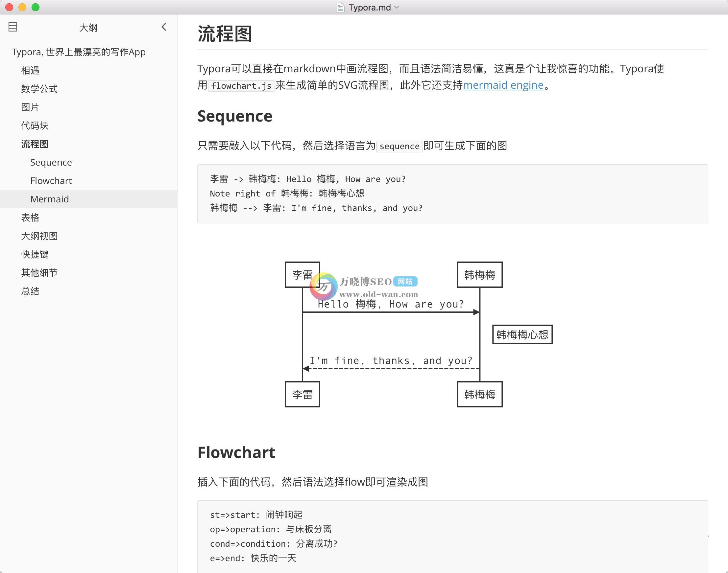Click code line op=>operation: 与床板分离
Viewport: 728px width, 573px height.
pyautogui.click(x=271, y=529)
